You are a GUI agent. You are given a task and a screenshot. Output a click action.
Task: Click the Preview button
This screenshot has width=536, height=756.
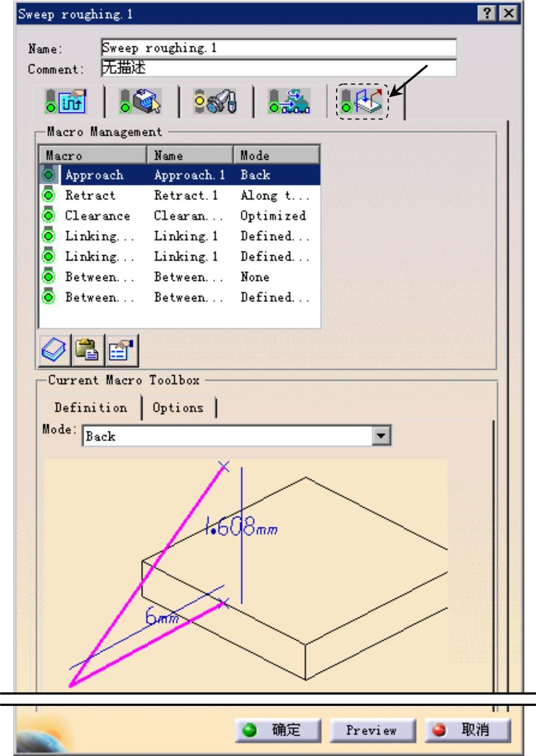371,730
